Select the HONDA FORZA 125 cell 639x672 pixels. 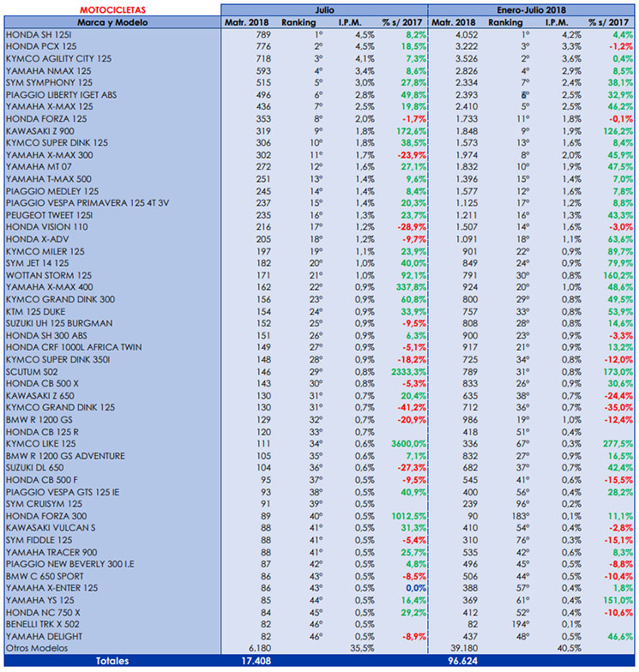(46, 118)
